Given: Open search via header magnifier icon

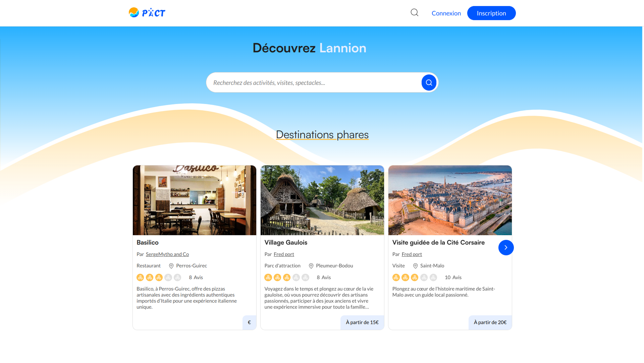Looking at the screenshot, I should (415, 13).
